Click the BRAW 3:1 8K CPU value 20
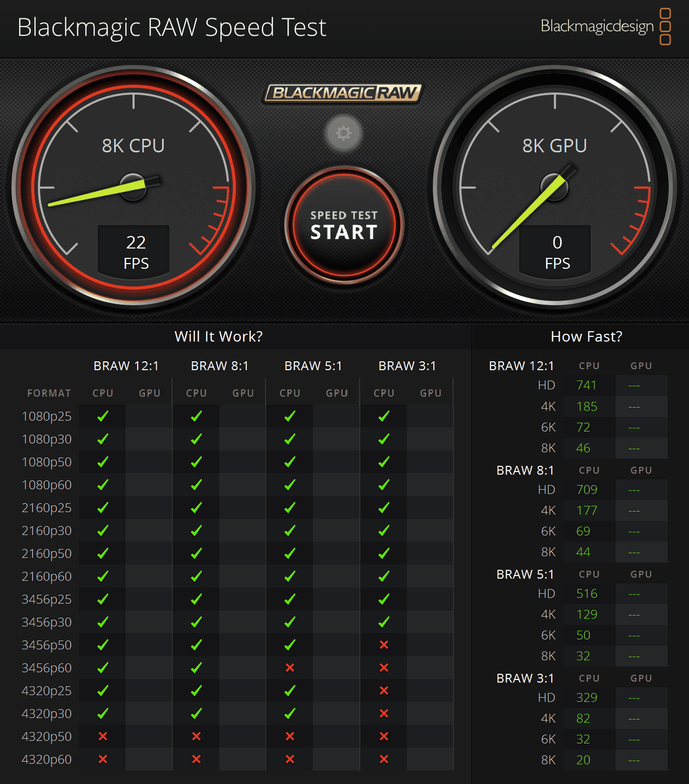689x784 pixels. [x=583, y=760]
